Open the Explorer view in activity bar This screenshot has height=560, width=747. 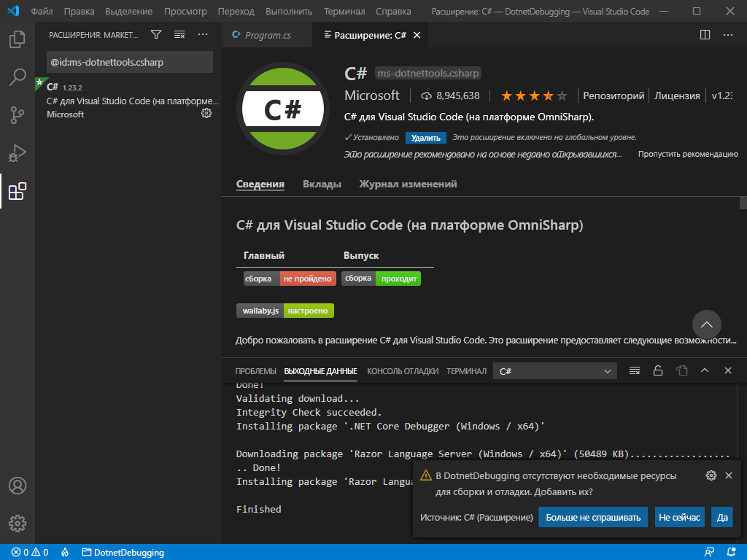point(18,40)
